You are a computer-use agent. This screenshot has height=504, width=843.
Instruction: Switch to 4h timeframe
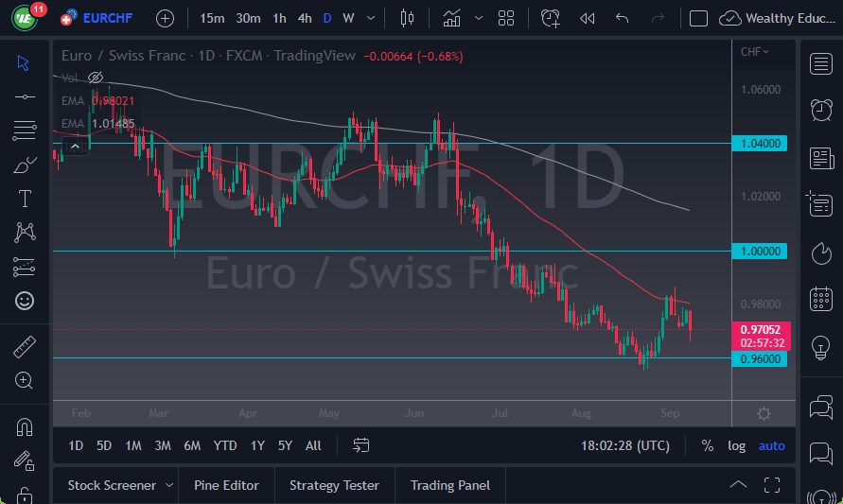[305, 18]
